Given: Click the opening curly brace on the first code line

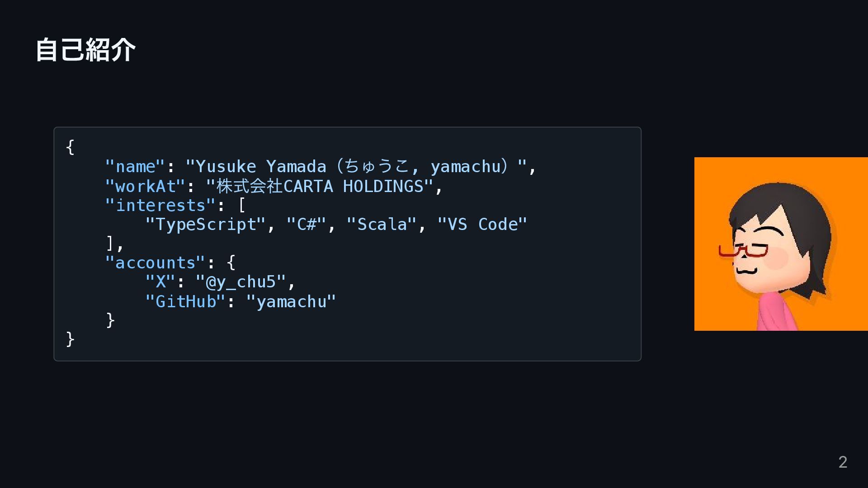Looking at the screenshot, I should [x=70, y=147].
